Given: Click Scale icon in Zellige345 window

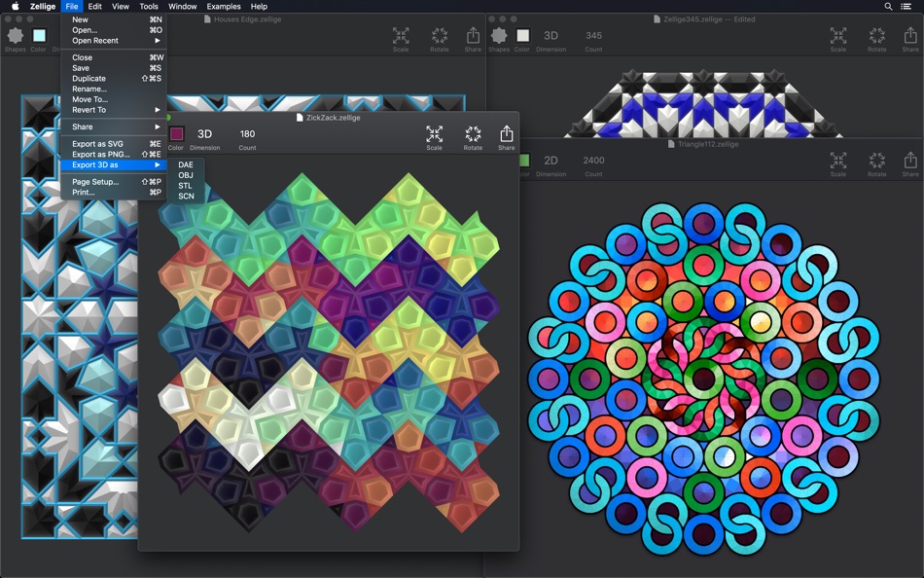Looking at the screenshot, I should (837, 37).
